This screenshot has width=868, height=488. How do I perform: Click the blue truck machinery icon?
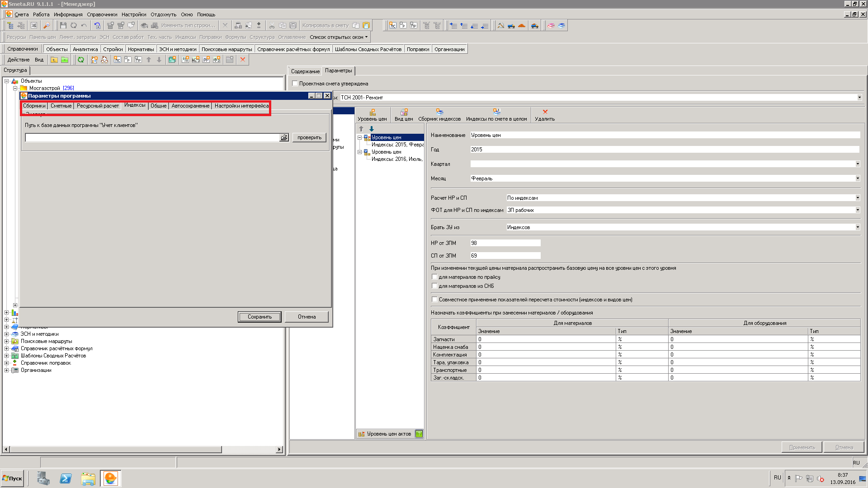coord(511,26)
